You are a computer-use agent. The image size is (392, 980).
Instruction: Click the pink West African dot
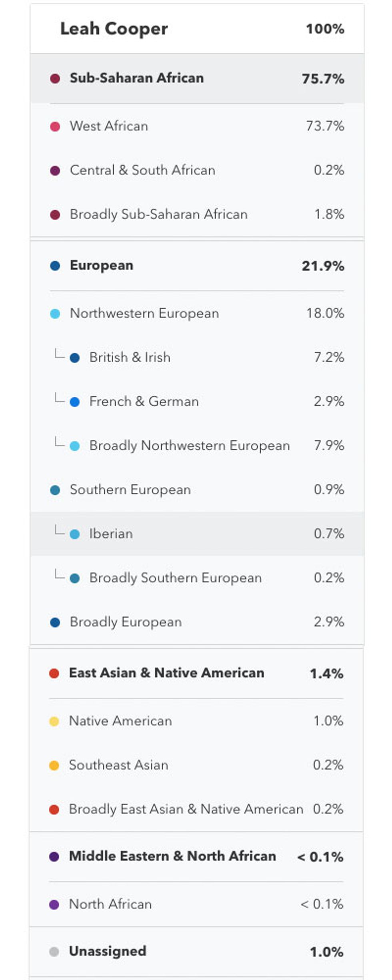[55, 126]
